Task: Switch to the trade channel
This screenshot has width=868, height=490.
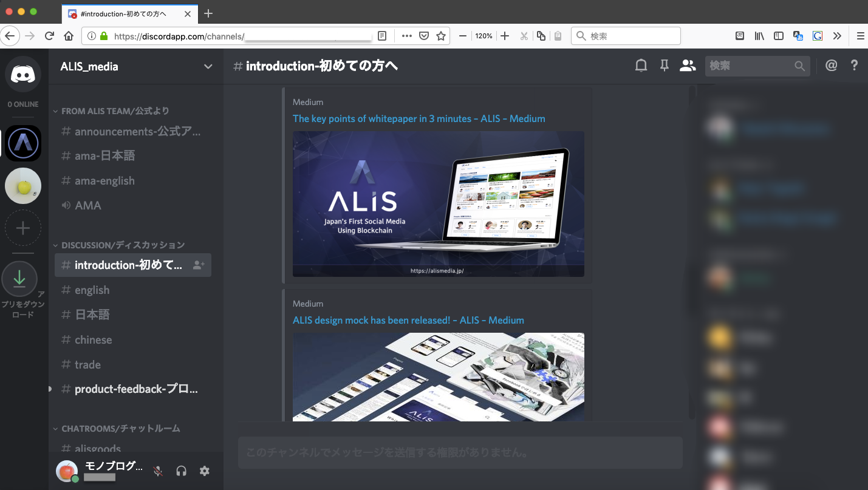Action: point(87,365)
